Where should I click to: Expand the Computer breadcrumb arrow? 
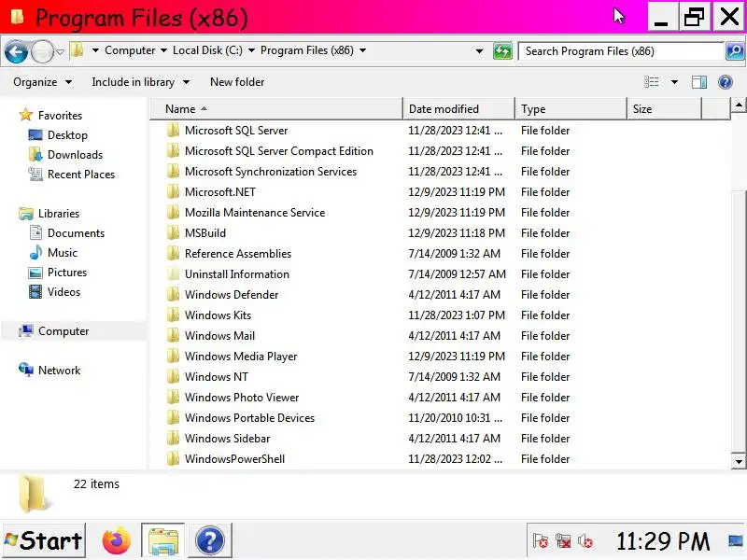click(163, 50)
